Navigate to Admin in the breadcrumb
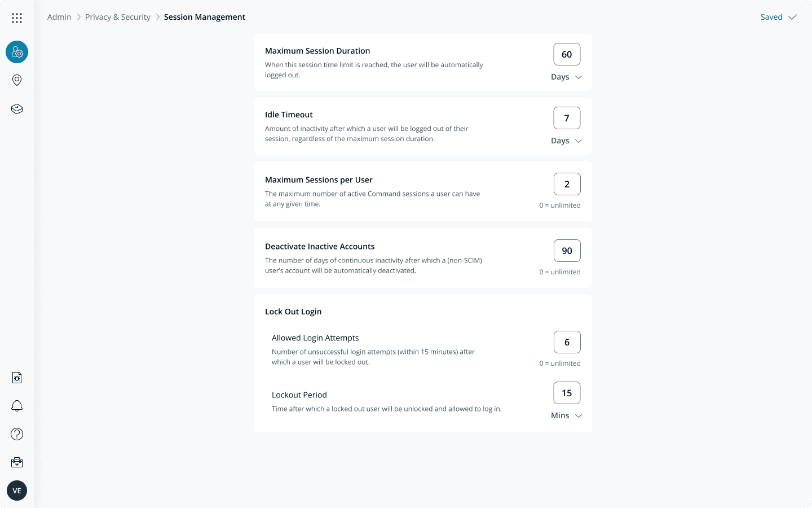 point(59,17)
